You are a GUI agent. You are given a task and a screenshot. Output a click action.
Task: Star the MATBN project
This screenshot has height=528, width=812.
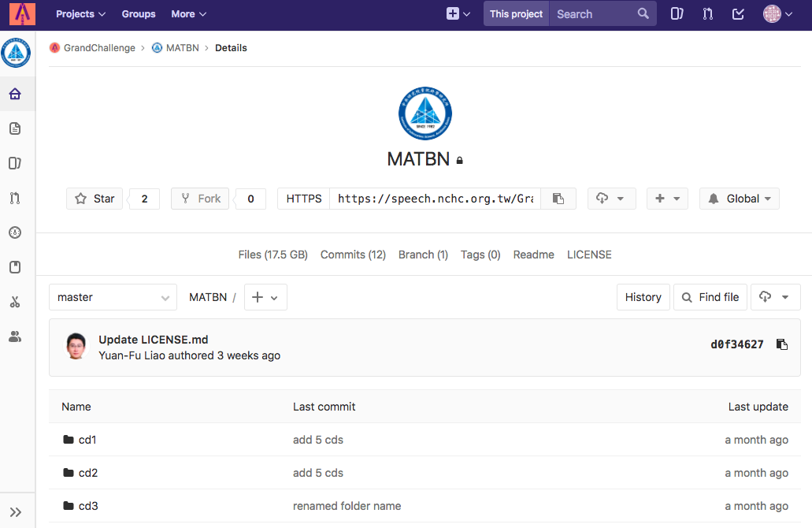click(95, 199)
